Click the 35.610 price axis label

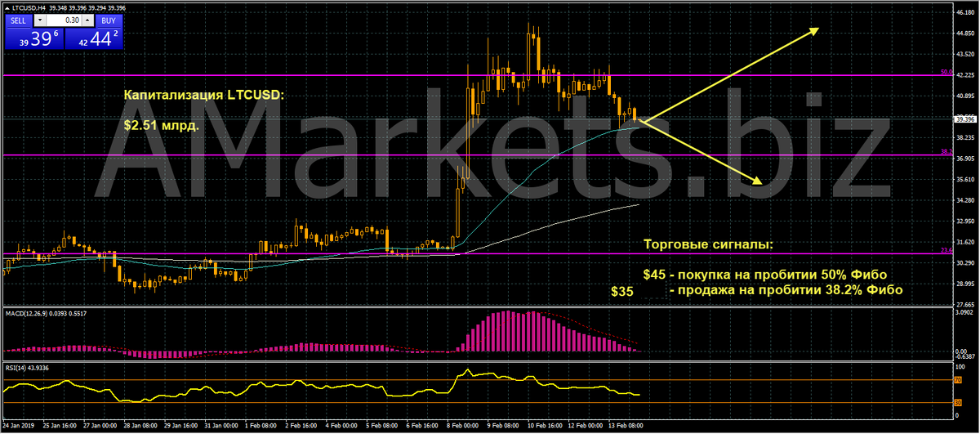pos(965,180)
